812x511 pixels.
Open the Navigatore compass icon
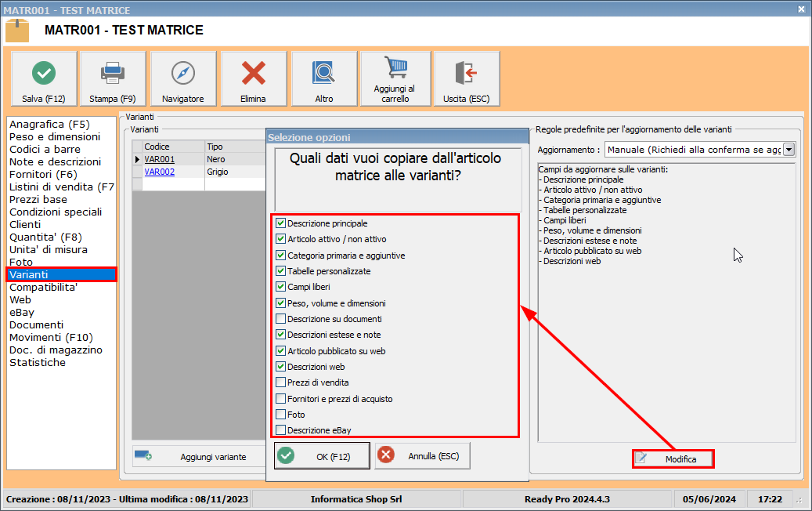(182, 74)
